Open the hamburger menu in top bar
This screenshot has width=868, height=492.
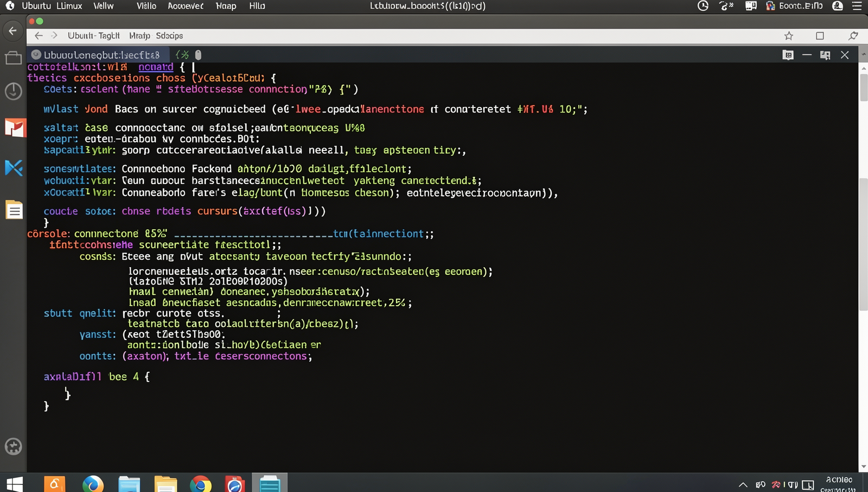857,6
